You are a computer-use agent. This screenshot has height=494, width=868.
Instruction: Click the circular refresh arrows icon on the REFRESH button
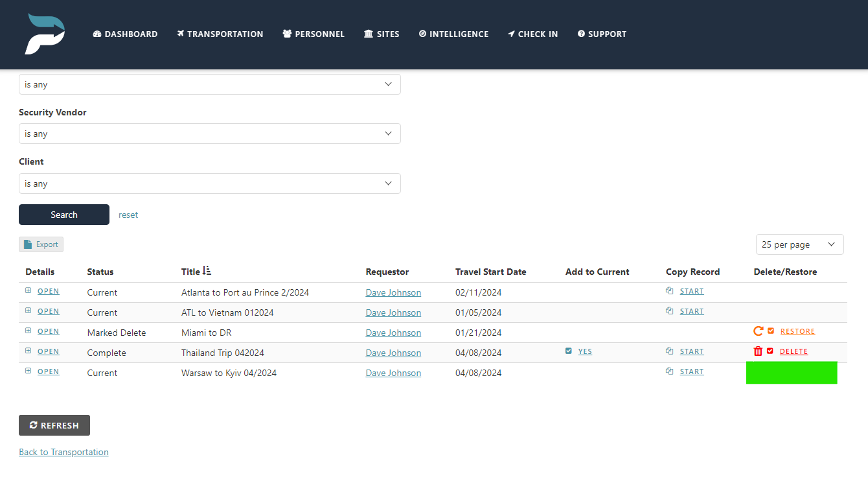coord(34,425)
